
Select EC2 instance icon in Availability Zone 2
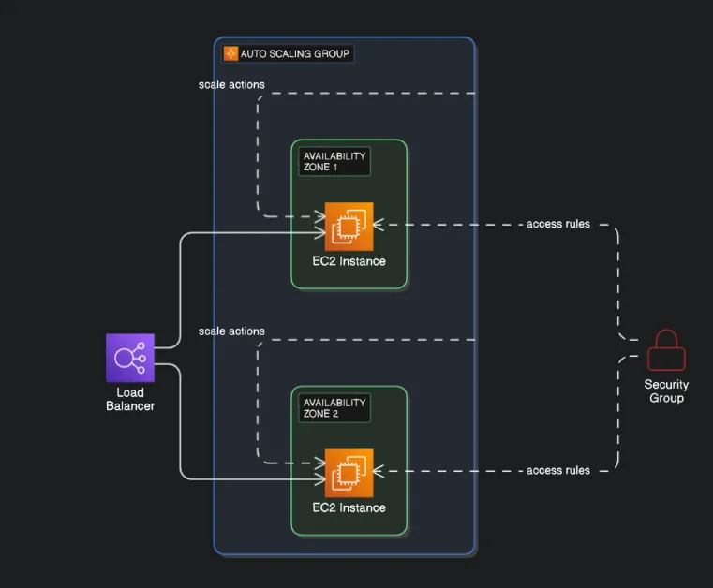coord(349,473)
